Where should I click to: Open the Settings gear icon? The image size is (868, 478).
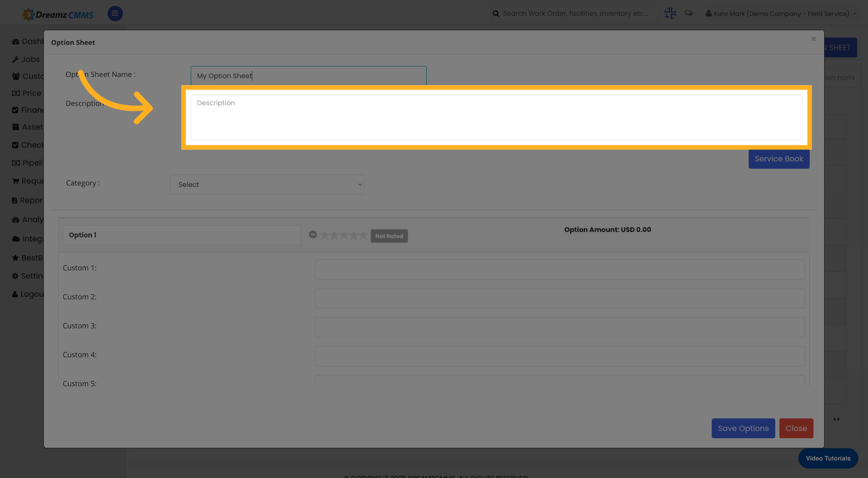pyautogui.click(x=15, y=276)
